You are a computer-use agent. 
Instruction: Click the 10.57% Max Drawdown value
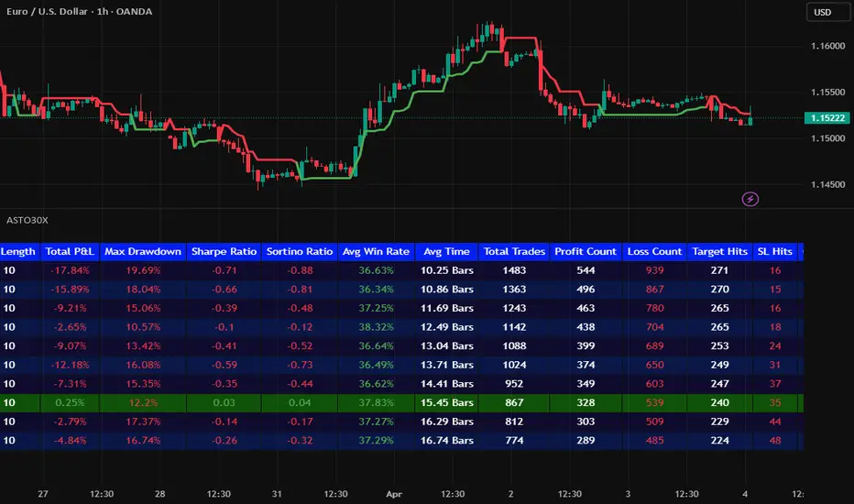[143, 327]
